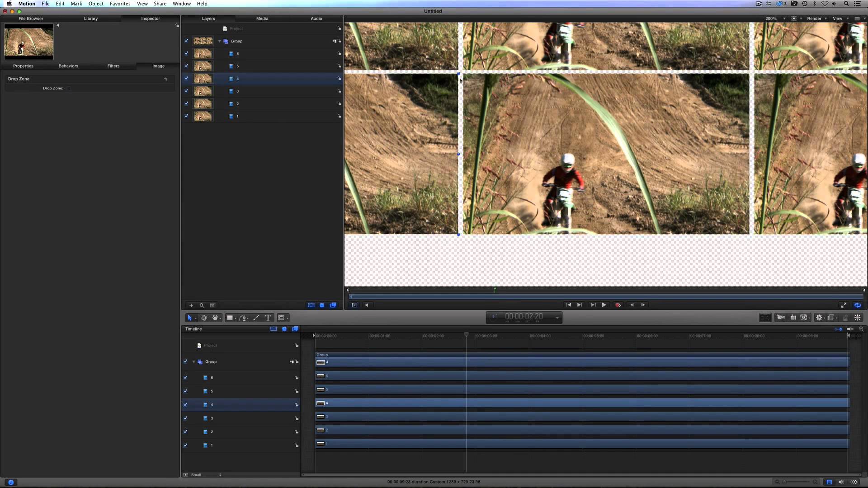Viewport: 868px width, 488px height.
Task: Reset the Drop Zone parameters arrow
Action: tap(166, 79)
